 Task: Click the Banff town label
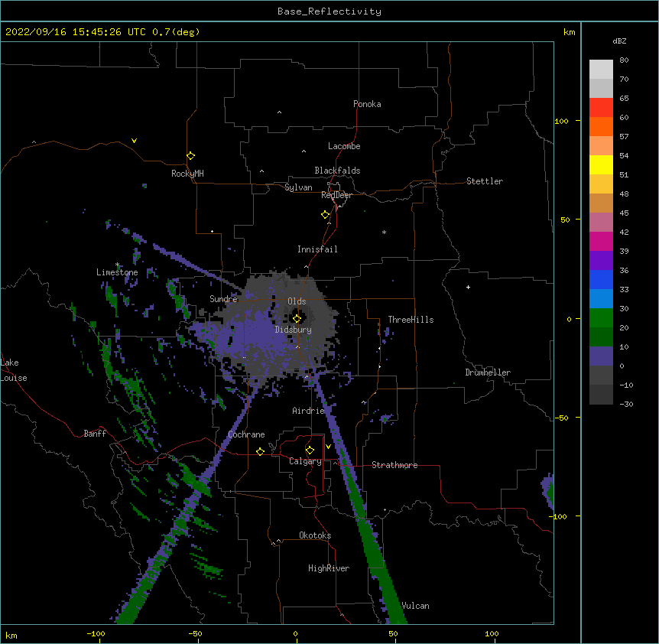95,434
